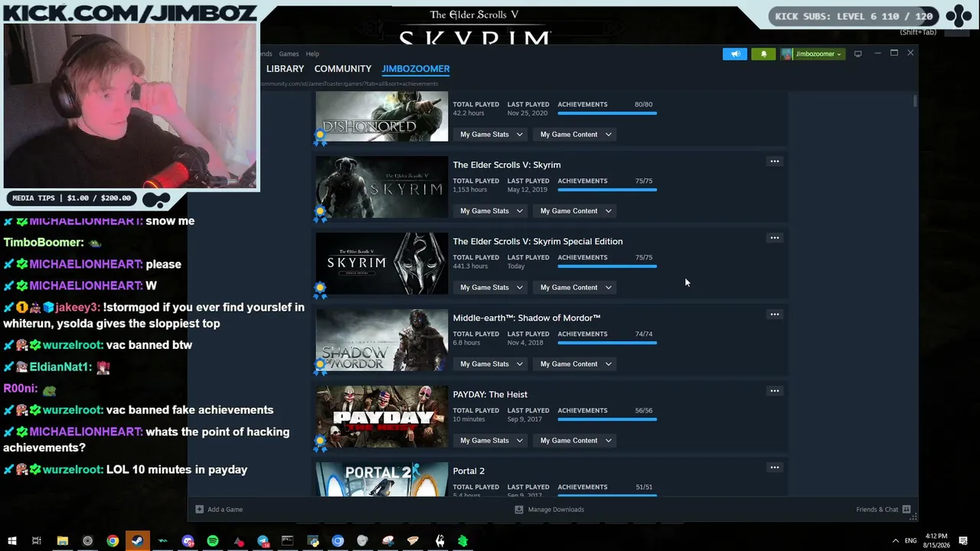Open Manage Downloads in Steam footer
Viewport: 980px width, 551px height.
click(x=549, y=510)
